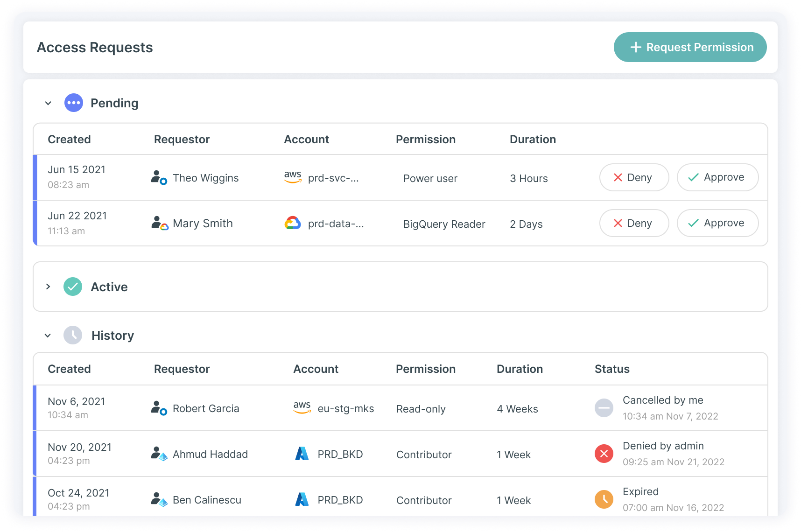
Task: Click the green Active checkmark icon
Action: click(x=73, y=287)
